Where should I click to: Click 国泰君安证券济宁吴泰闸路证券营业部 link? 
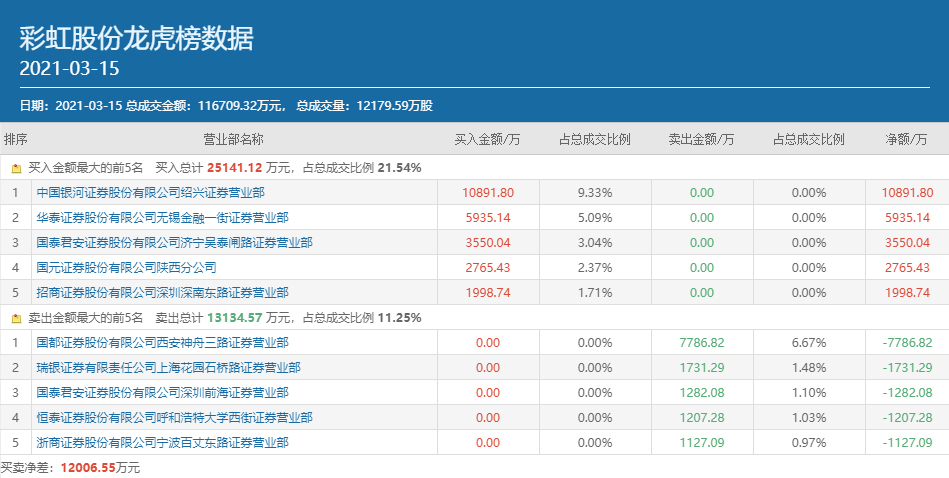174,243
